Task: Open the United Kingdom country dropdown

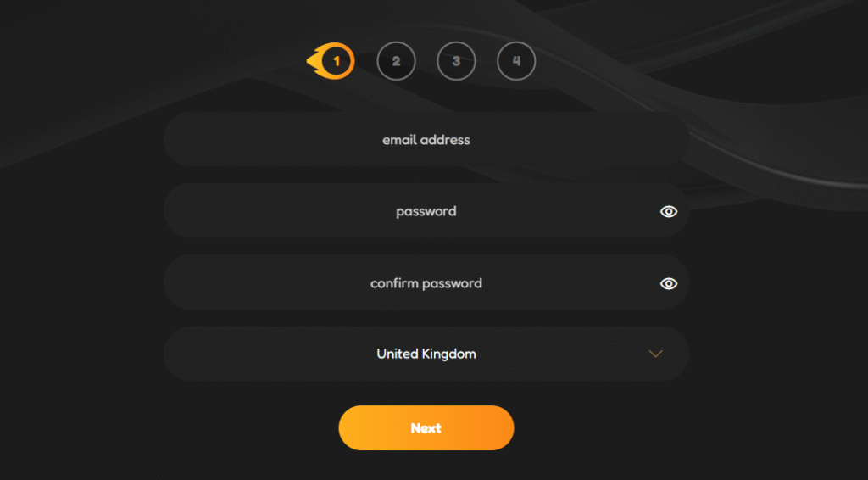Action: 426,354
